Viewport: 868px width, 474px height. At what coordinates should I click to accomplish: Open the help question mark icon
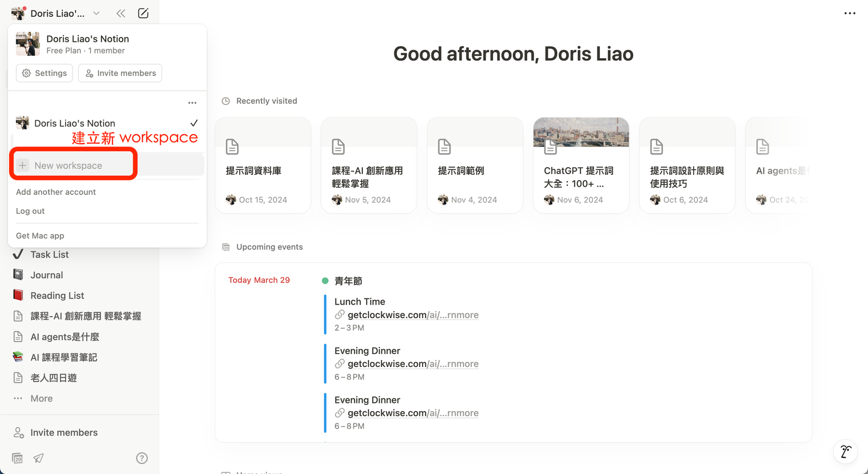pos(142,458)
